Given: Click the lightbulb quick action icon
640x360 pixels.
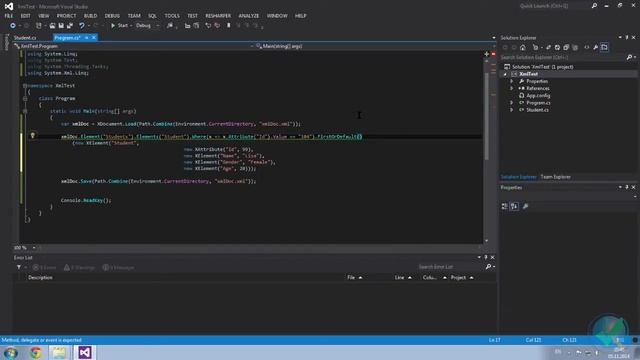Looking at the screenshot, I should click(x=33, y=135).
